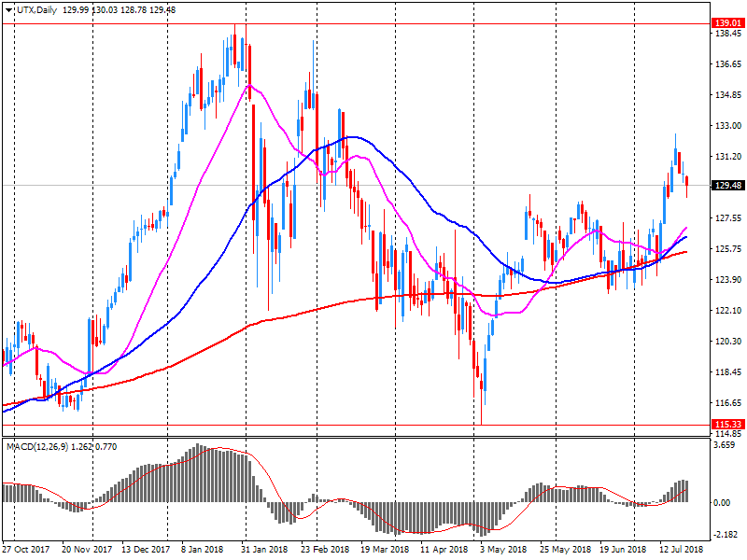Image resolution: width=747 pixels, height=560 pixels.
Task: Click the 12 Jul 2018 date label
Action: pyautogui.click(x=682, y=549)
